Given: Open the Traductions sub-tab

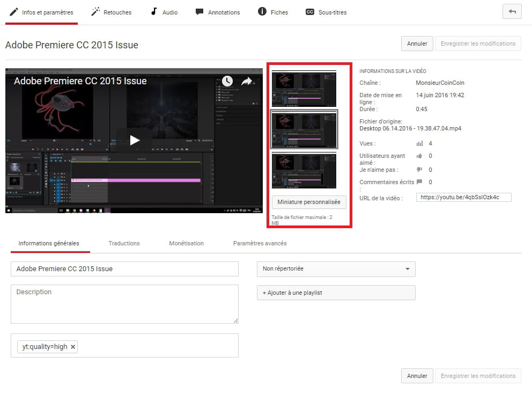Looking at the screenshot, I should pyautogui.click(x=124, y=243).
